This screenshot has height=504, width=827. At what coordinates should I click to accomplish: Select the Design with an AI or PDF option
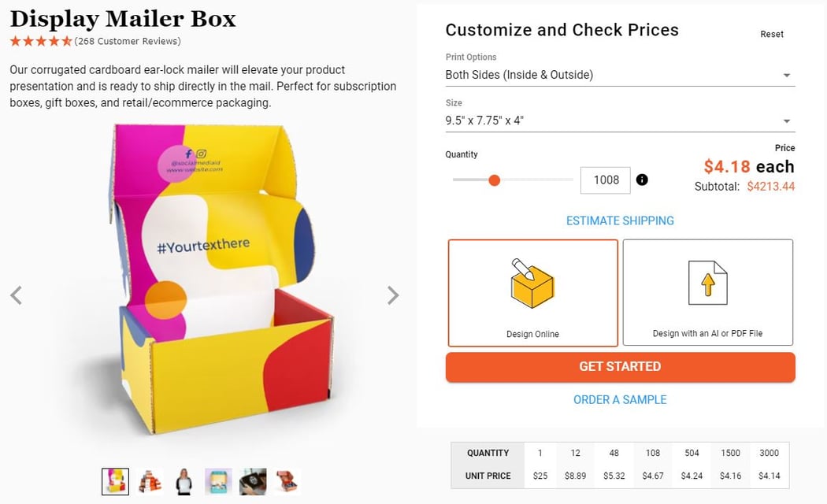707,291
